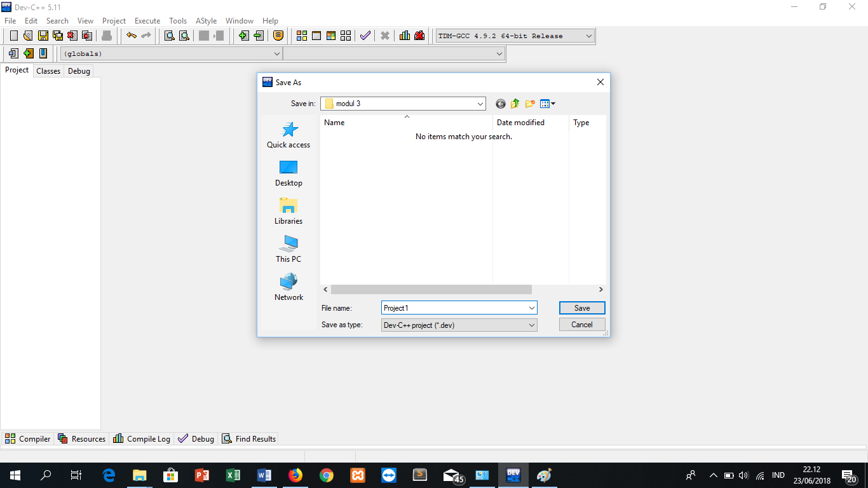
Task: Sort files by the Name column header
Action: tap(407, 123)
